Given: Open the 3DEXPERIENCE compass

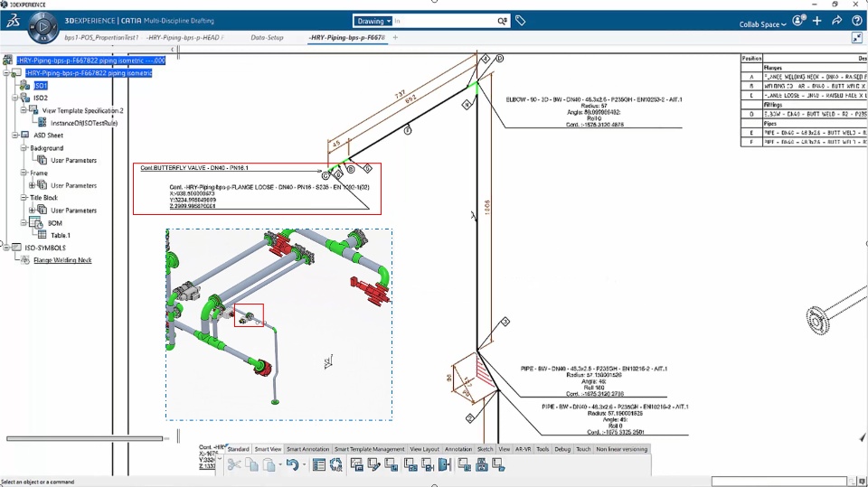Looking at the screenshot, I should pos(43,27).
